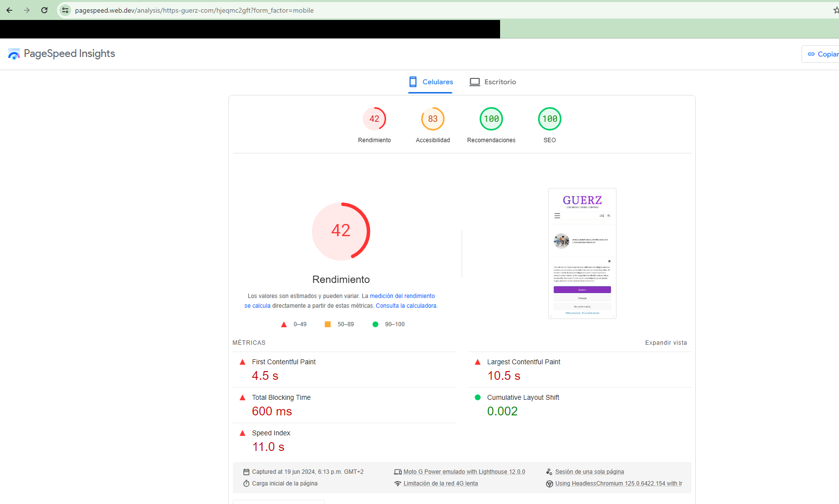
Task: Click red triangle beside Total Blocking Time
Action: pos(242,397)
